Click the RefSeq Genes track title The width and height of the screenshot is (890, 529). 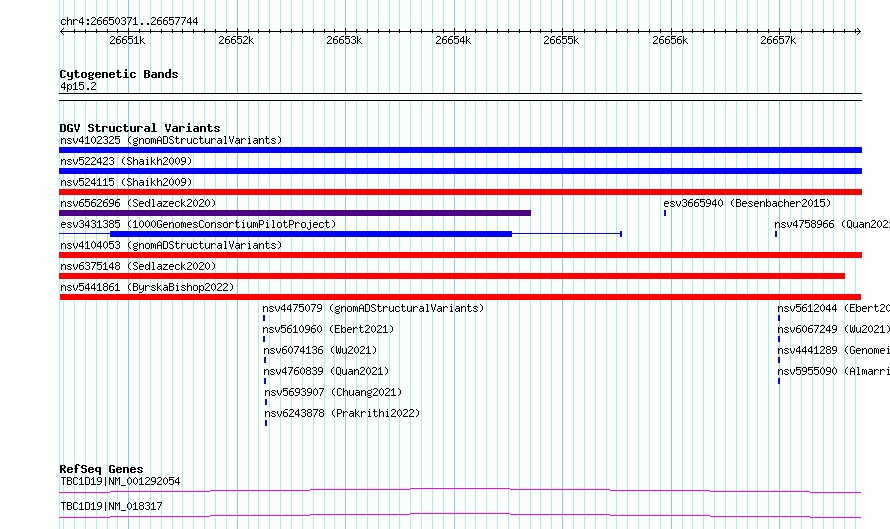pos(101,469)
